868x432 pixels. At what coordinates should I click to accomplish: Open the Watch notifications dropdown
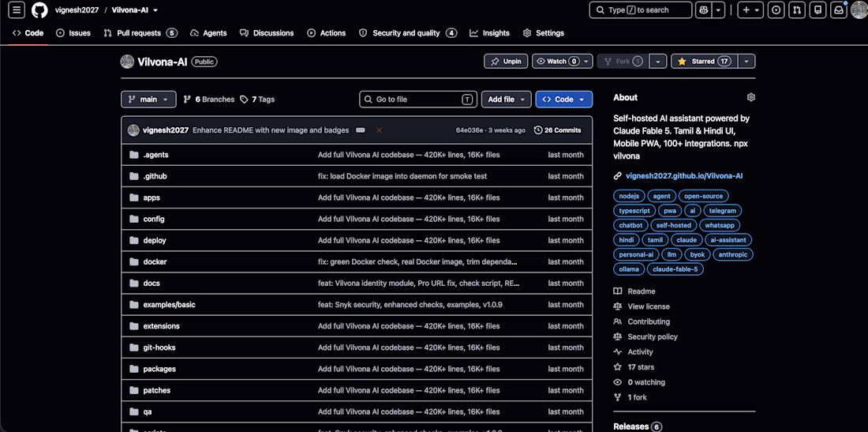tap(563, 62)
